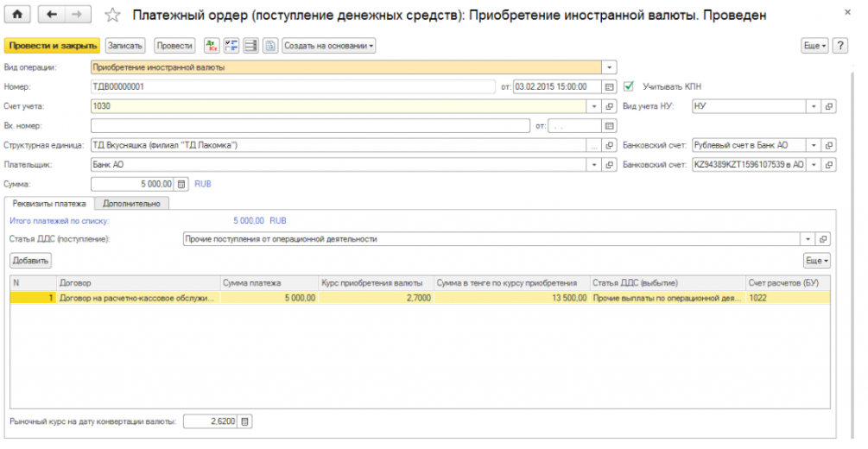Click the help question mark button

point(839,46)
